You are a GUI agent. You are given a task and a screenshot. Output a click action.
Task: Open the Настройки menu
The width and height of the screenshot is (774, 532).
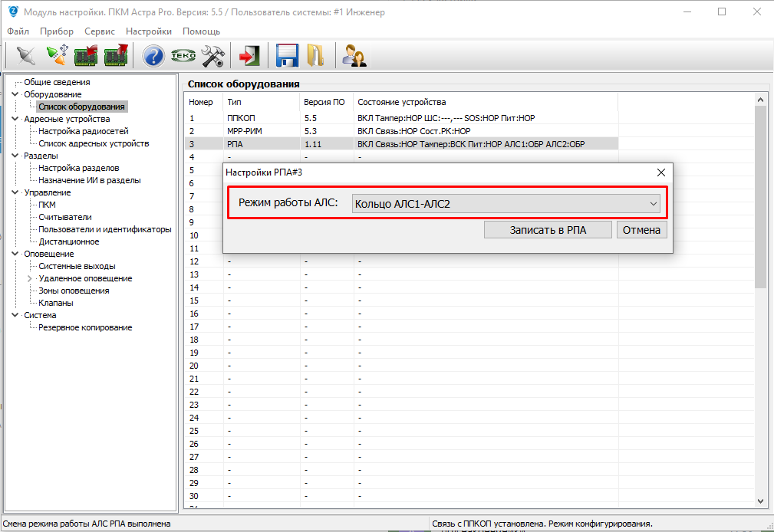point(149,31)
